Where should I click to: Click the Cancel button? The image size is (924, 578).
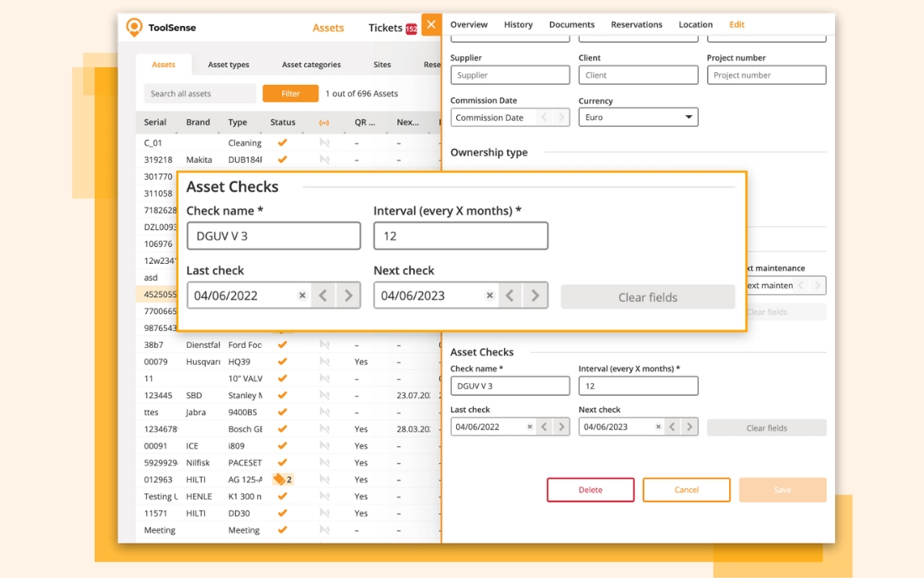click(x=686, y=490)
